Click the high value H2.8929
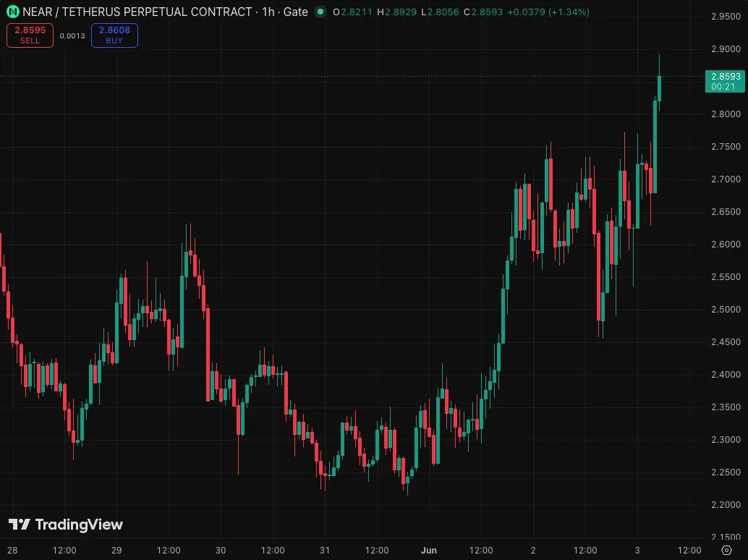Image resolution: width=748 pixels, height=560 pixels. [397, 12]
